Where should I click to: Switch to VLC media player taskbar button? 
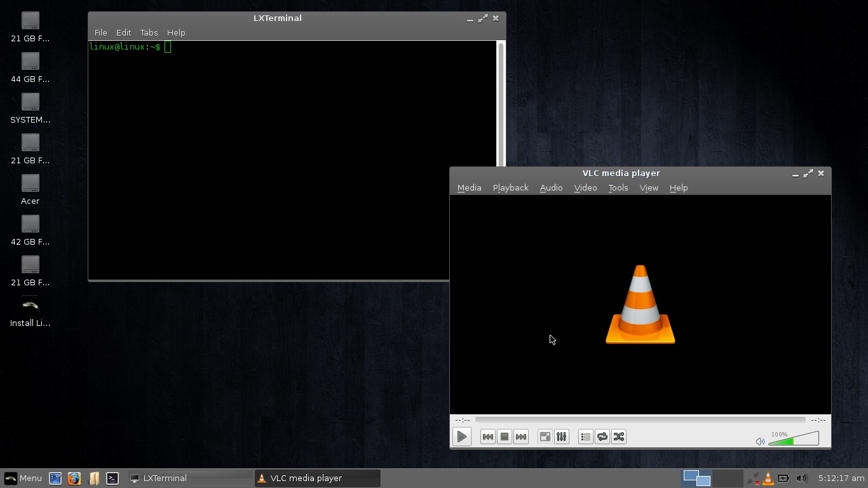coord(317,478)
